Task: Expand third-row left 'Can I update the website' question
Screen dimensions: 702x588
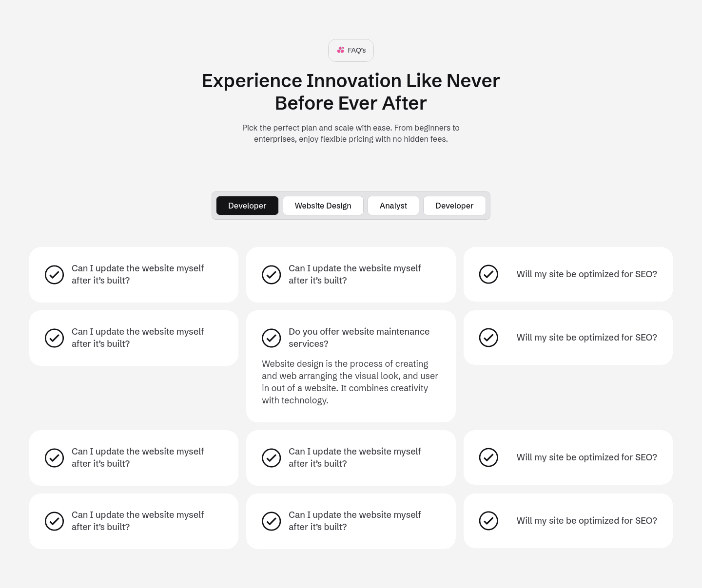Action: click(137, 457)
